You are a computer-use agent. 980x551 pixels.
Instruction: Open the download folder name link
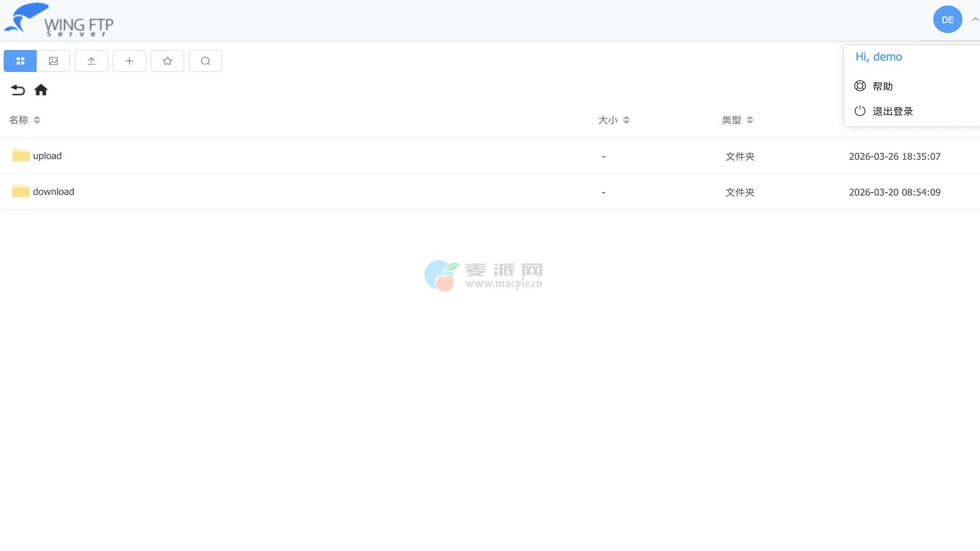tap(54, 192)
